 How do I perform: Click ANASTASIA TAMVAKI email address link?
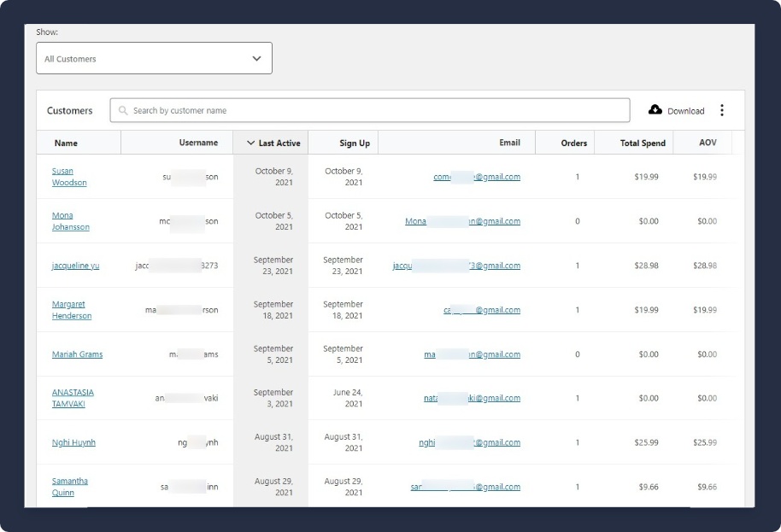tap(472, 398)
